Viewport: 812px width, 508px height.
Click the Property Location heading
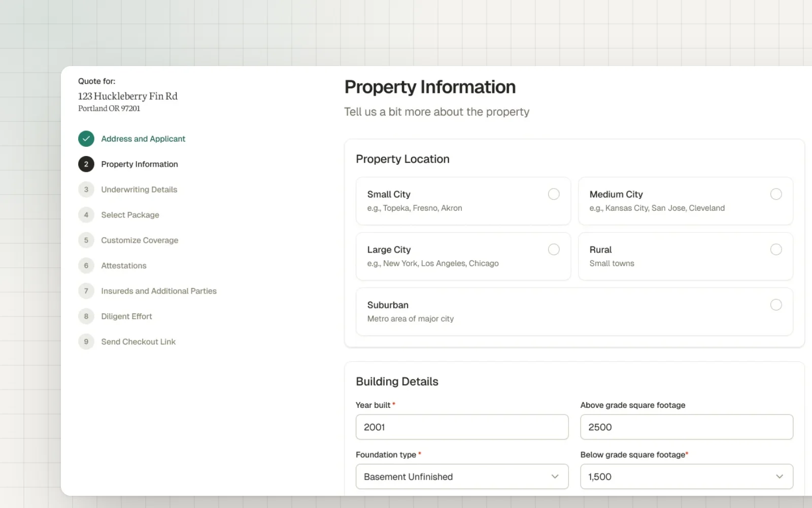tap(402, 159)
